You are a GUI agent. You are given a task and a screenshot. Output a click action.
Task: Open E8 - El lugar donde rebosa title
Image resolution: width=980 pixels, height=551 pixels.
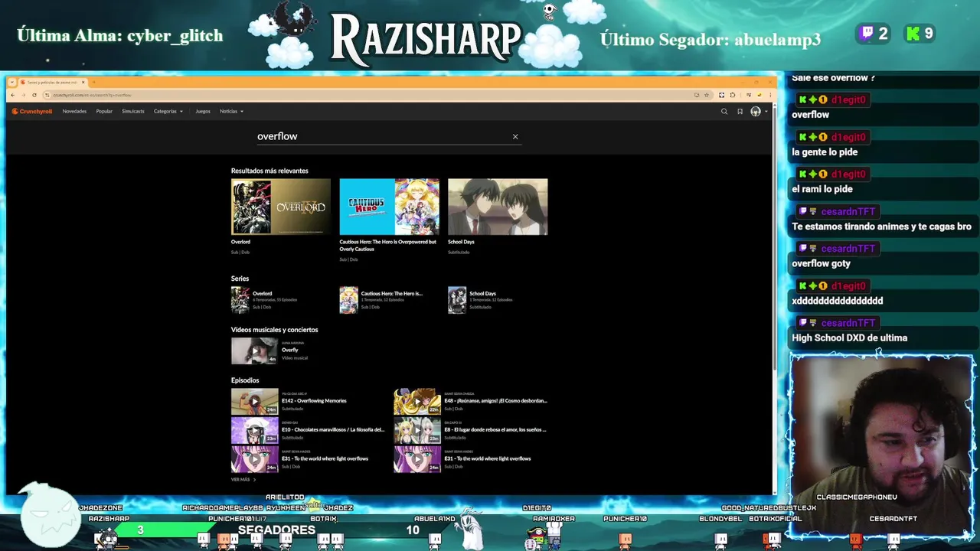(x=495, y=430)
